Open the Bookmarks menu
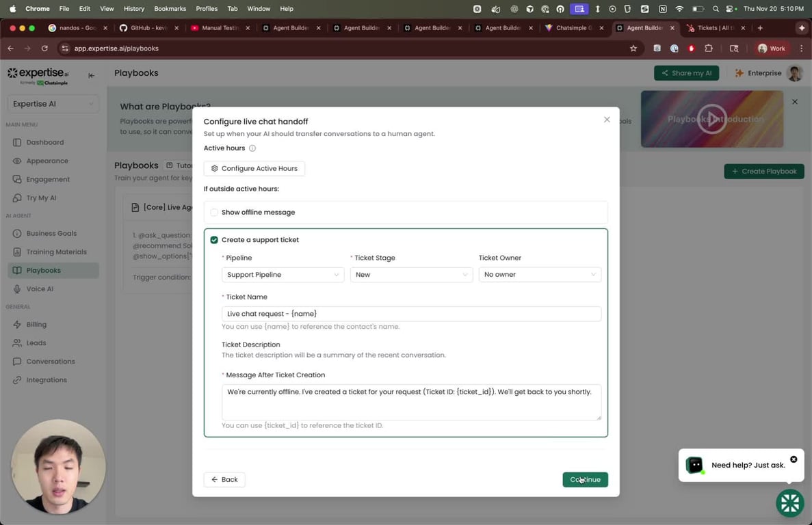This screenshot has height=525, width=812. pos(170,9)
